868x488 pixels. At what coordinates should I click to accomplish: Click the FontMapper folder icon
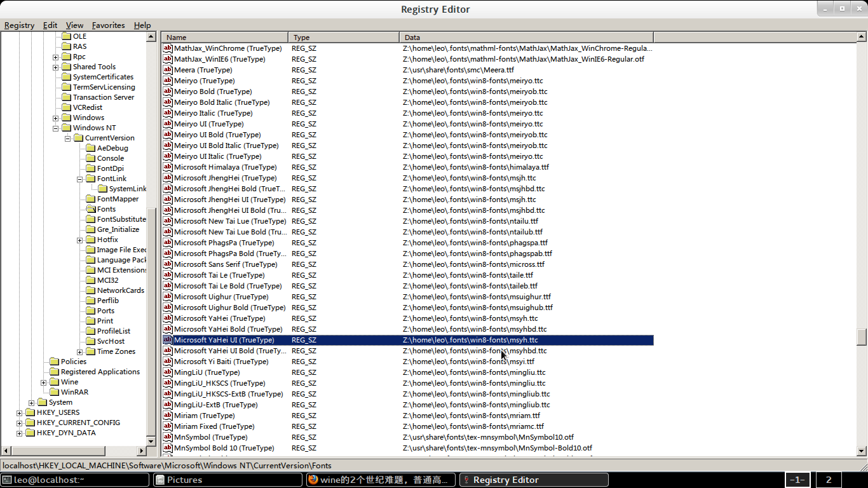(x=90, y=199)
